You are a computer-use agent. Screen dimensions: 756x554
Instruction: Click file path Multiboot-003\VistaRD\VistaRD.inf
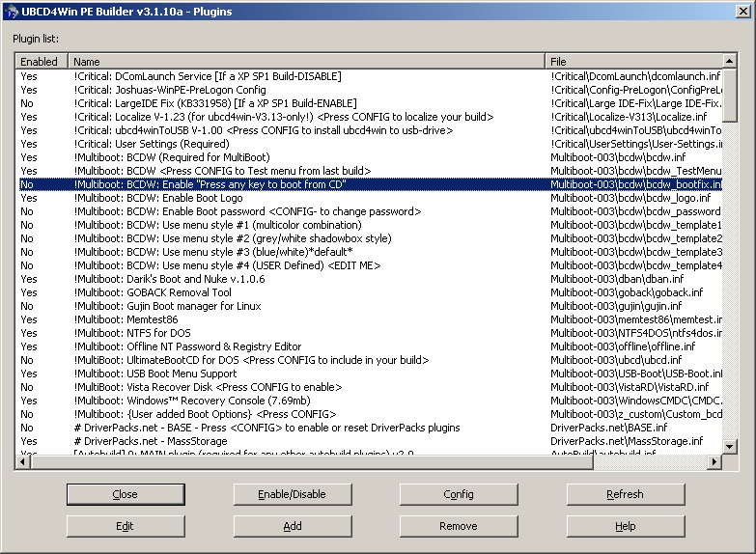coord(630,387)
